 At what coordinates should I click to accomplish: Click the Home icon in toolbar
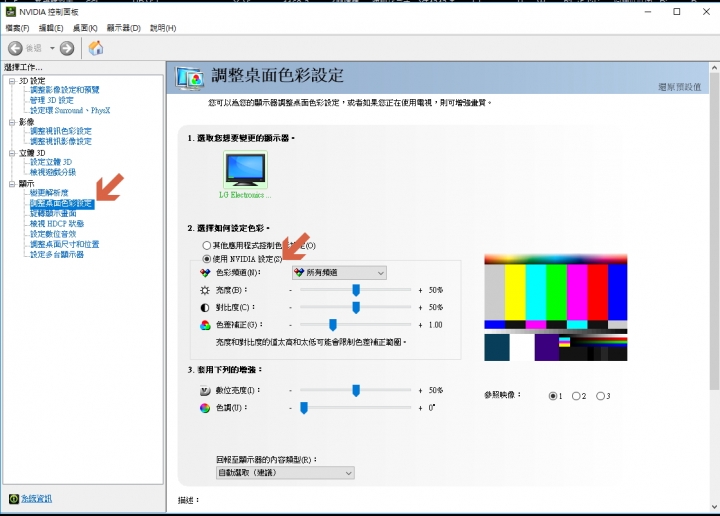pyautogui.click(x=96, y=48)
